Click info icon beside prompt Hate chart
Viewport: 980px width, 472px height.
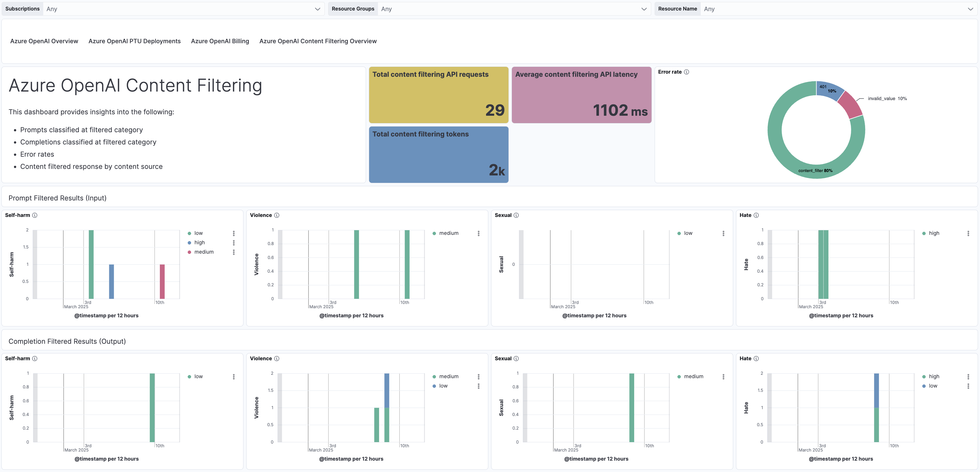click(756, 215)
